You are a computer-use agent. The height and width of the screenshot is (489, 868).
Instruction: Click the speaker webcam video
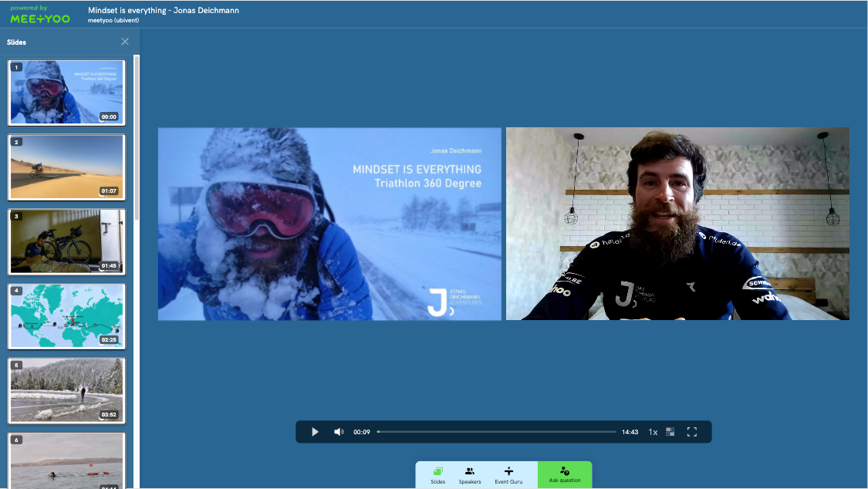[677, 224]
